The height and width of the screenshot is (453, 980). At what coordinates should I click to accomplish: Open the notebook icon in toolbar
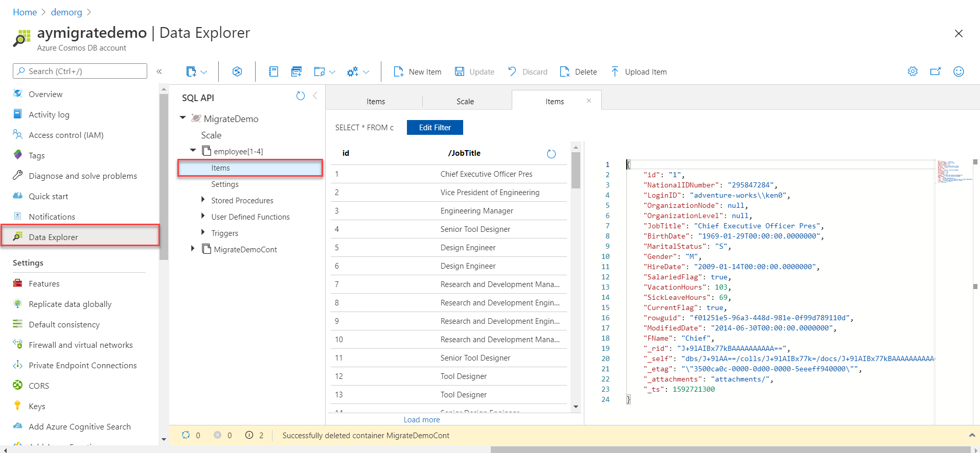(x=274, y=72)
